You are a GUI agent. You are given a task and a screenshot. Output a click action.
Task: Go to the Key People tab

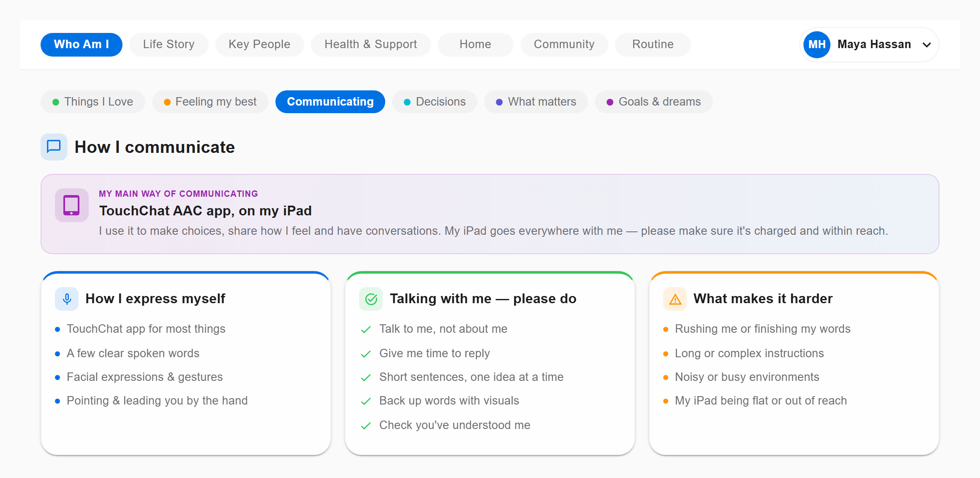pyautogui.click(x=259, y=44)
